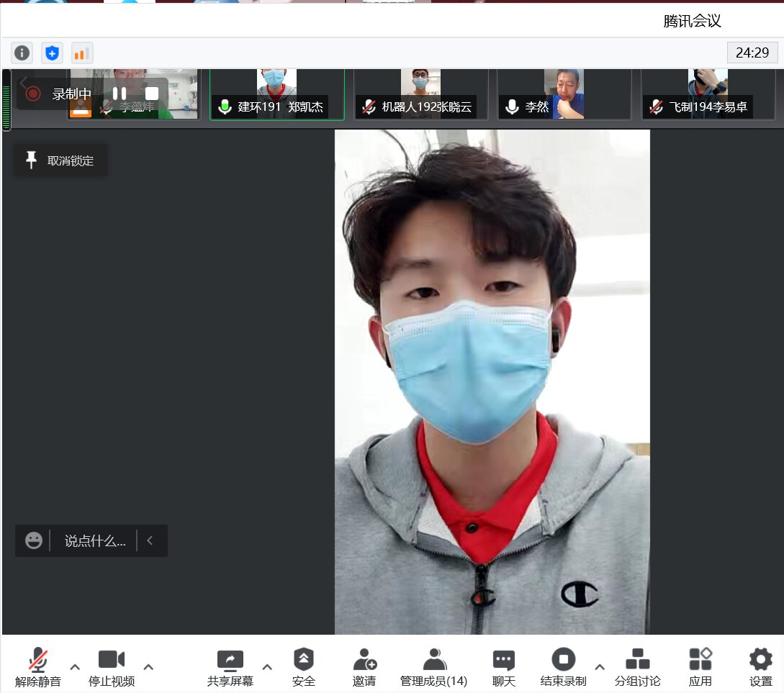Click Unpin (取消锁定) button
The width and height of the screenshot is (784, 693).
click(x=60, y=160)
